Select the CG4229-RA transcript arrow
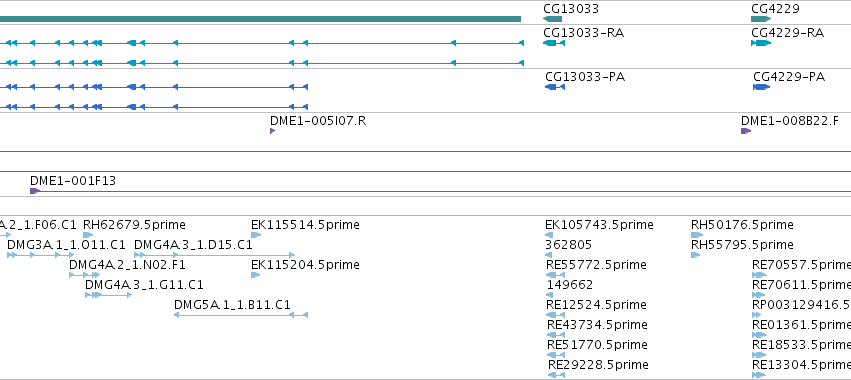 [761, 43]
